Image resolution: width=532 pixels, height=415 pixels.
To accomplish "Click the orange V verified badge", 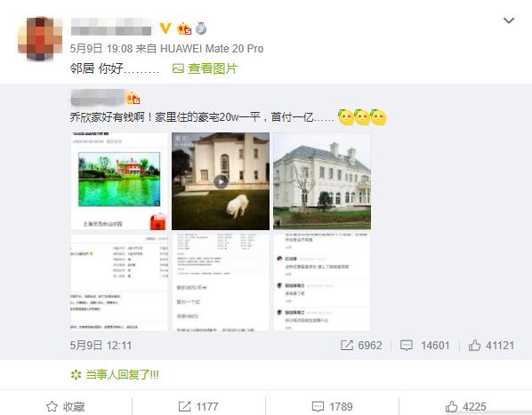I will pos(165,28).
